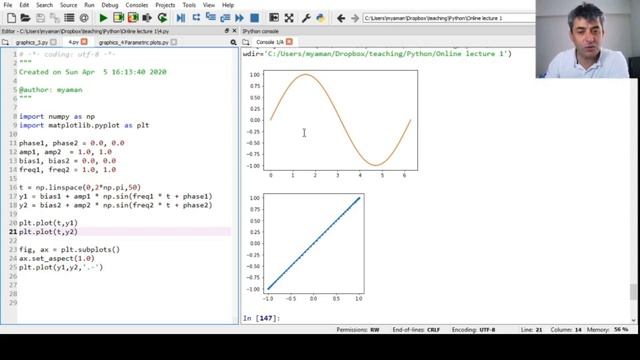The height and width of the screenshot is (360, 640).
Task: Open the Run menu
Action: pos(89,5)
